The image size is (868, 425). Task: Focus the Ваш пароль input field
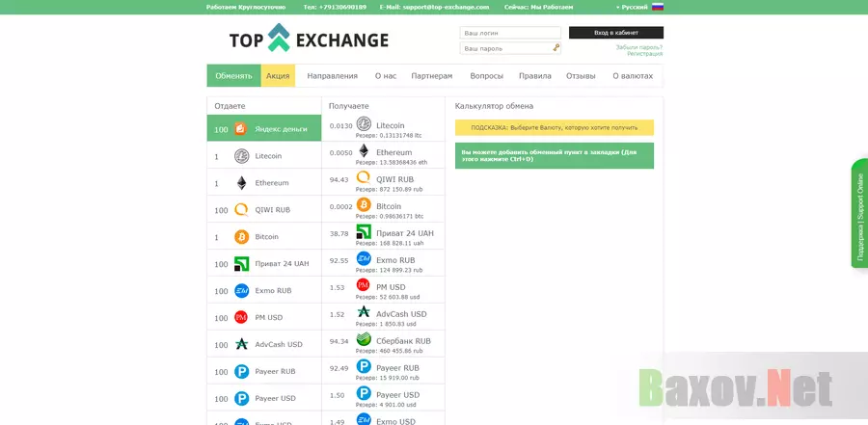(510, 48)
